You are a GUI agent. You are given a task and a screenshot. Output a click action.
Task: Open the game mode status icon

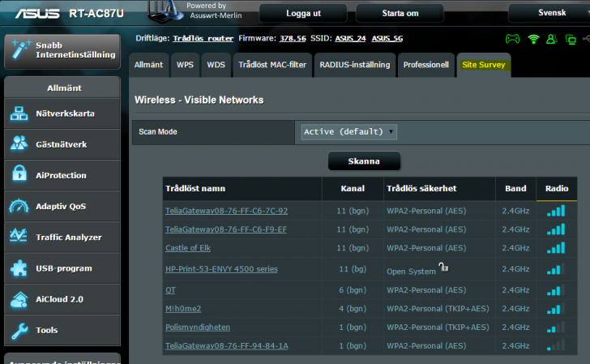(x=512, y=39)
